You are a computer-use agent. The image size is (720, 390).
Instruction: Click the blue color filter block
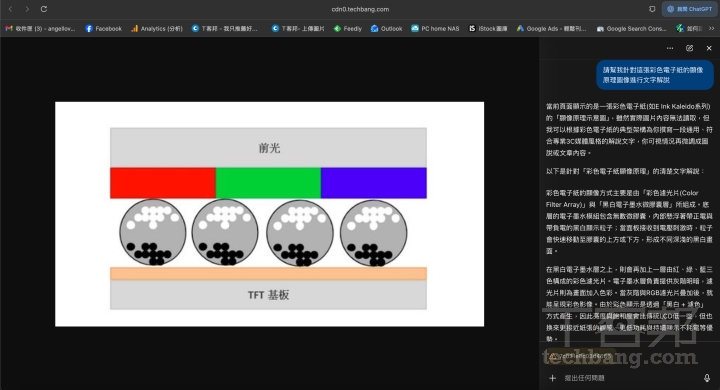[x=374, y=183]
